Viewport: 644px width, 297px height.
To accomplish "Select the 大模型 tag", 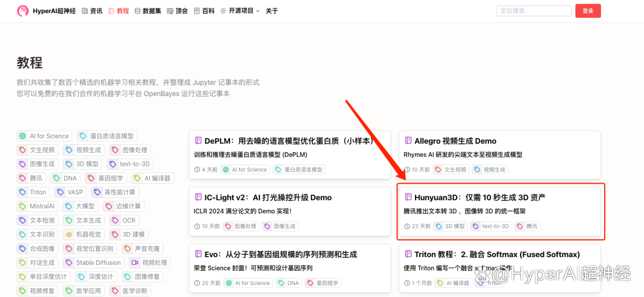I will (x=80, y=206).
